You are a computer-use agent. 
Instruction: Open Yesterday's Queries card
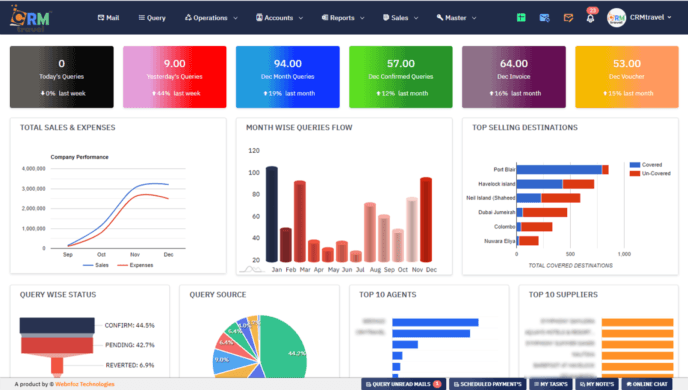[175, 77]
